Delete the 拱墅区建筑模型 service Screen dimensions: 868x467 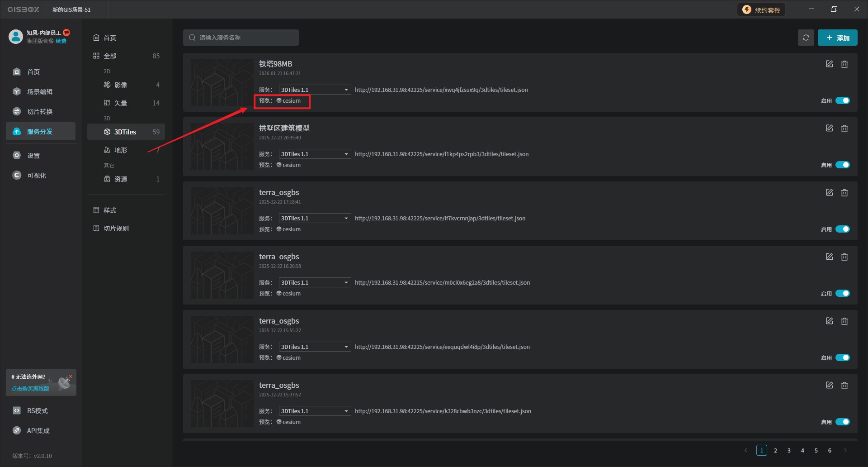pyautogui.click(x=844, y=129)
